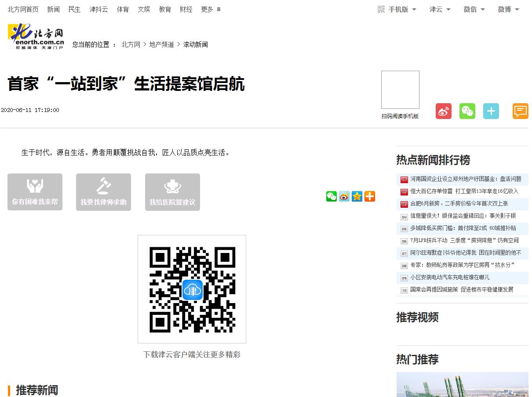
Task: Click the 地产频道 breadcrumb link
Action: 162,44
